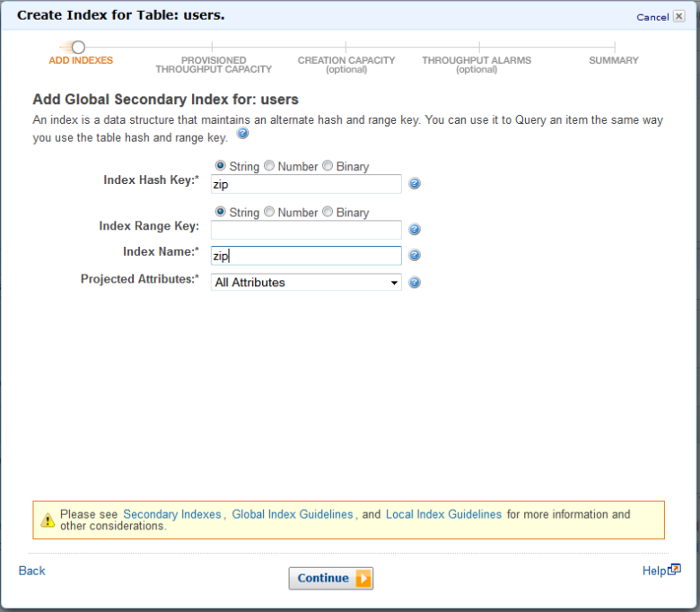Click help icon beside Index Range Key field
The width and height of the screenshot is (700, 612).
(x=415, y=230)
